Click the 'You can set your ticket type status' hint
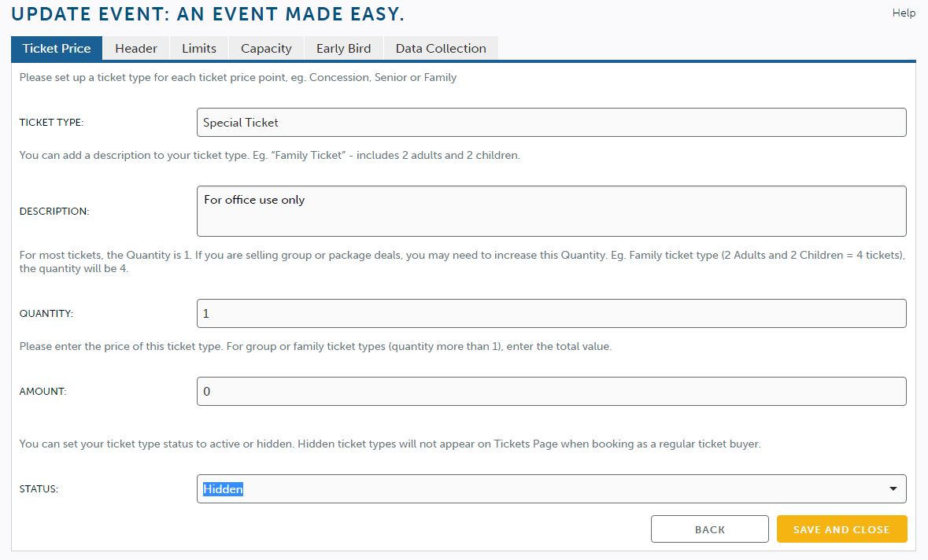The height and width of the screenshot is (560, 928). (390, 444)
